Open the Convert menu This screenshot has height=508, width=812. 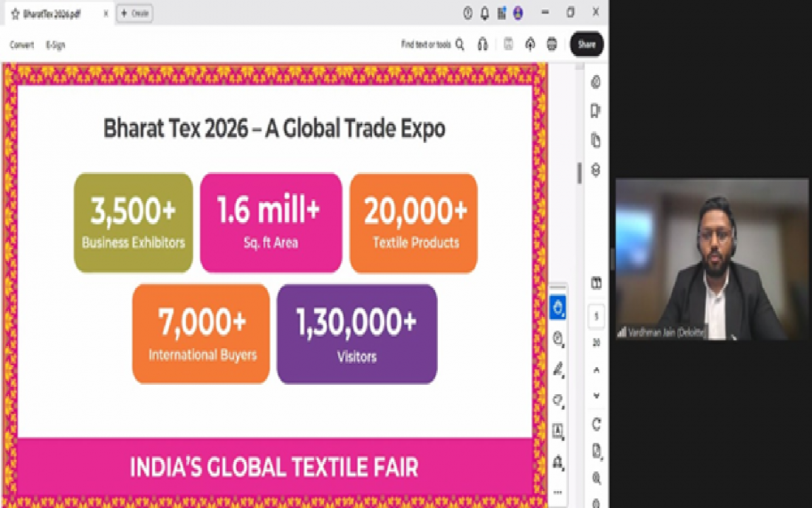(22, 45)
